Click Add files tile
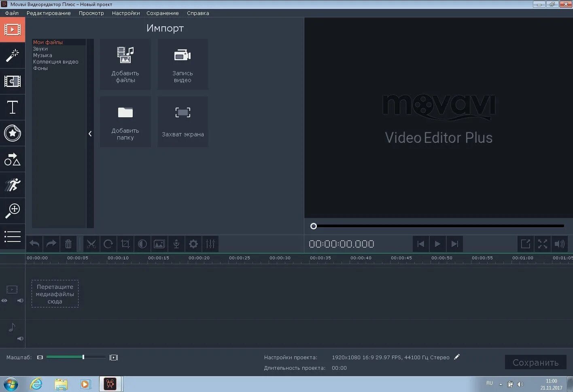The width and height of the screenshot is (573, 392). point(125,64)
